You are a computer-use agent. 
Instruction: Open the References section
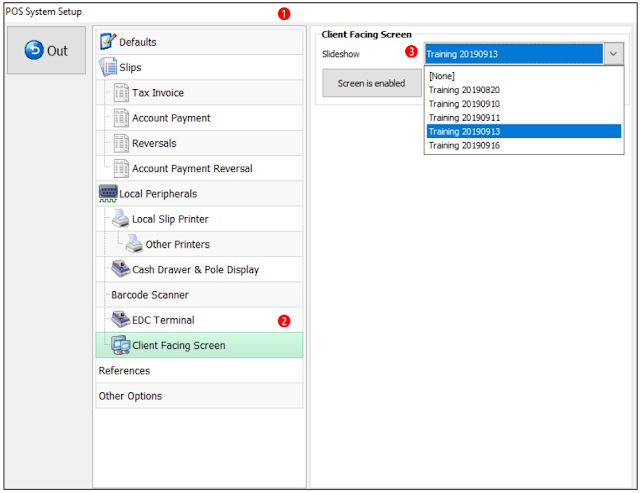(x=200, y=371)
